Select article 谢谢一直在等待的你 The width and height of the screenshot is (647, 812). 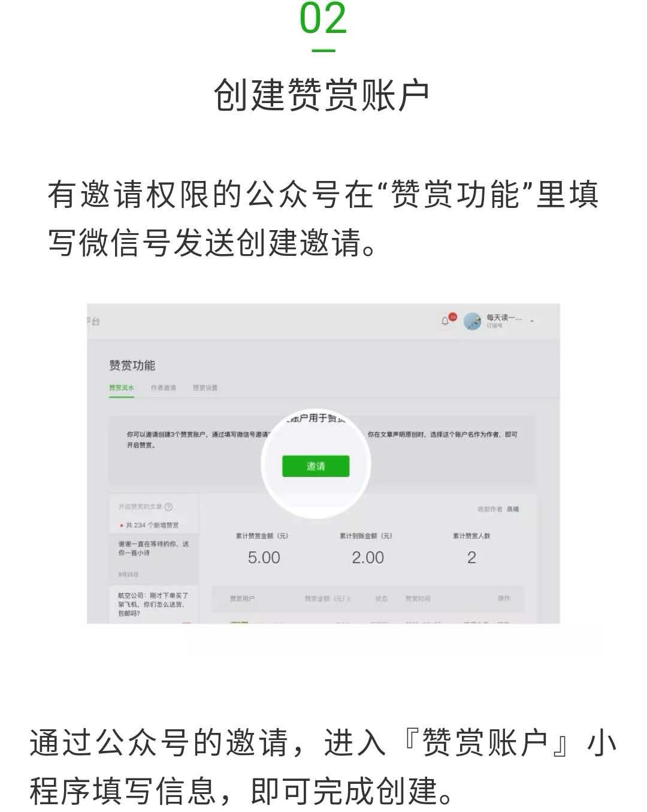pos(154,548)
